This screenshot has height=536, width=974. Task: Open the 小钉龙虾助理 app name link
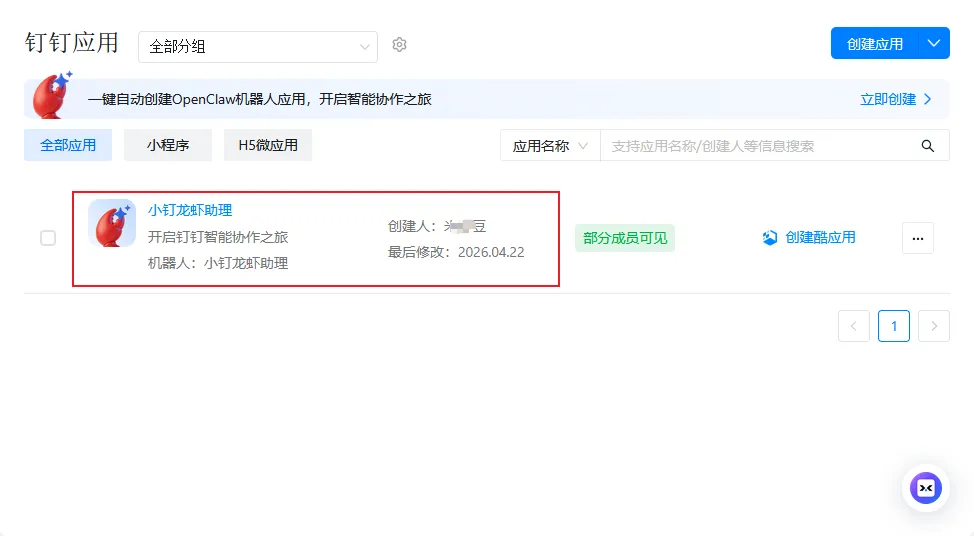click(190, 211)
